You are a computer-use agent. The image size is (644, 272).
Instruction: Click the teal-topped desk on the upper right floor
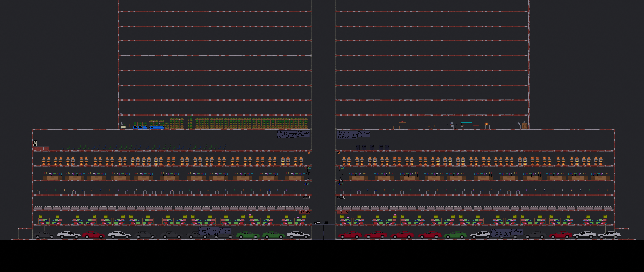click(466, 125)
